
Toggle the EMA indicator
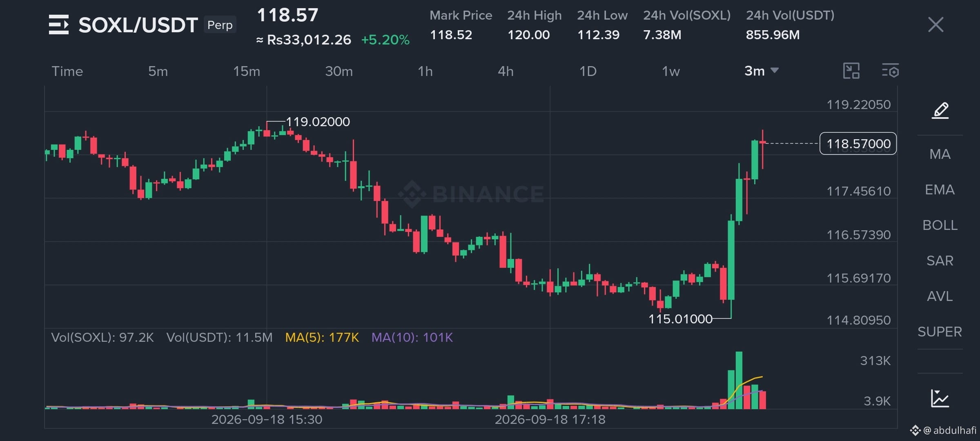tap(940, 190)
